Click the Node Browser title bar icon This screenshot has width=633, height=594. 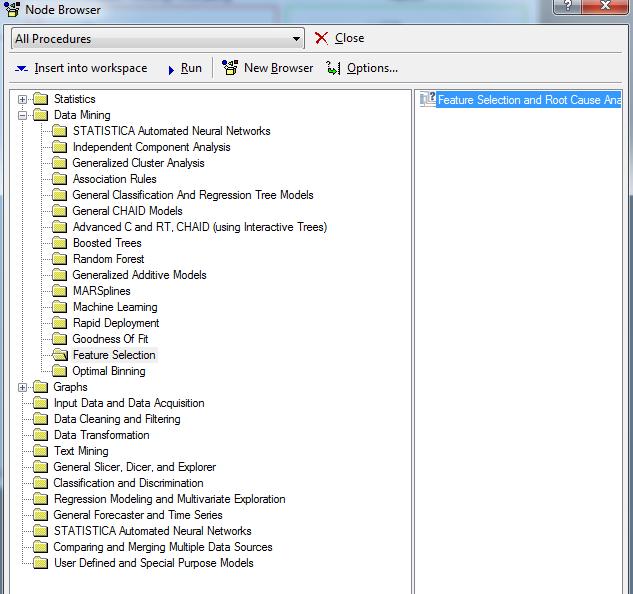click(12, 9)
